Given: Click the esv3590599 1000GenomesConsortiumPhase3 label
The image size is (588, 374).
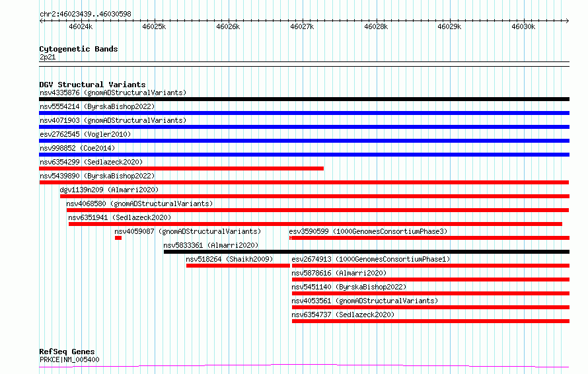Looking at the screenshot, I should click(368, 231).
